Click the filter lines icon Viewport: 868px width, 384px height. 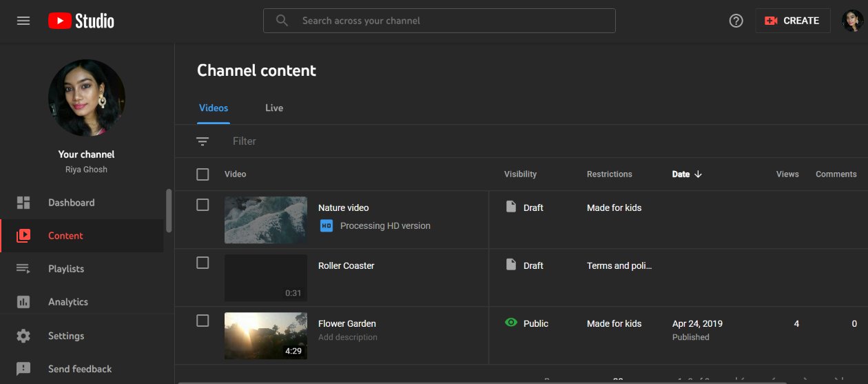click(203, 141)
